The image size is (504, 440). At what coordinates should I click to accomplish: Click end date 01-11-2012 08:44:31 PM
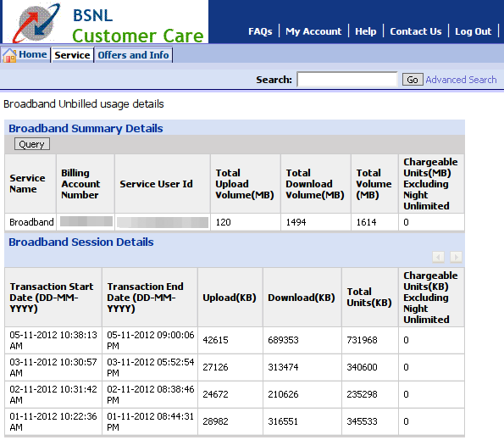click(x=151, y=421)
